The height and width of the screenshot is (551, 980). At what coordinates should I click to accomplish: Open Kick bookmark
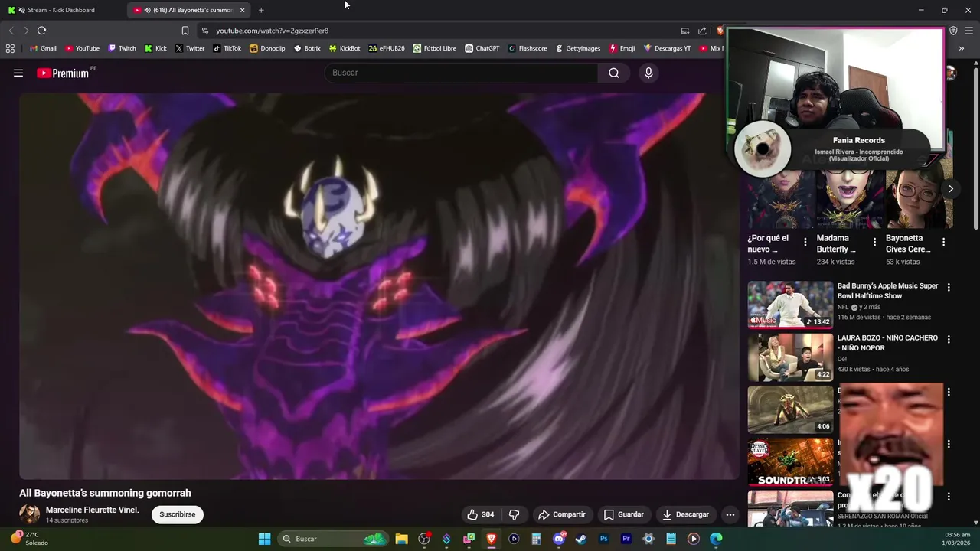click(x=155, y=48)
